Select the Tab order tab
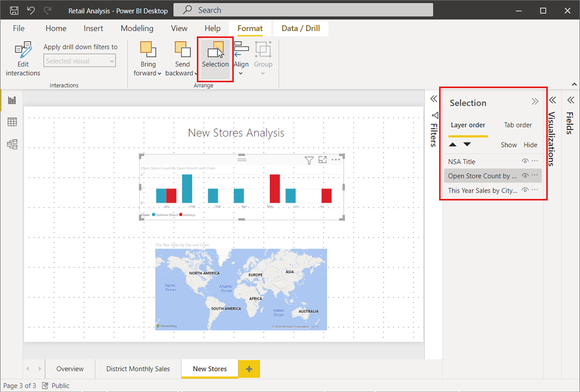 [518, 125]
